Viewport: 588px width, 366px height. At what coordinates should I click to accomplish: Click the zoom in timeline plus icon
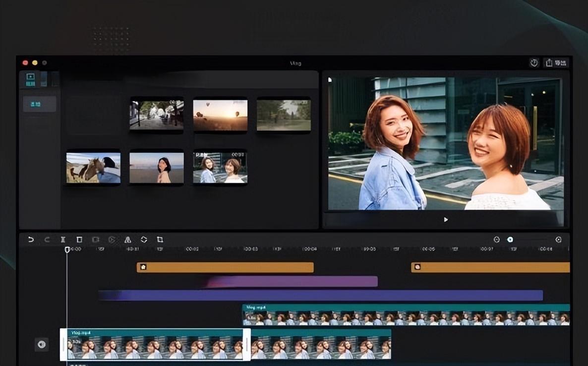tap(558, 240)
